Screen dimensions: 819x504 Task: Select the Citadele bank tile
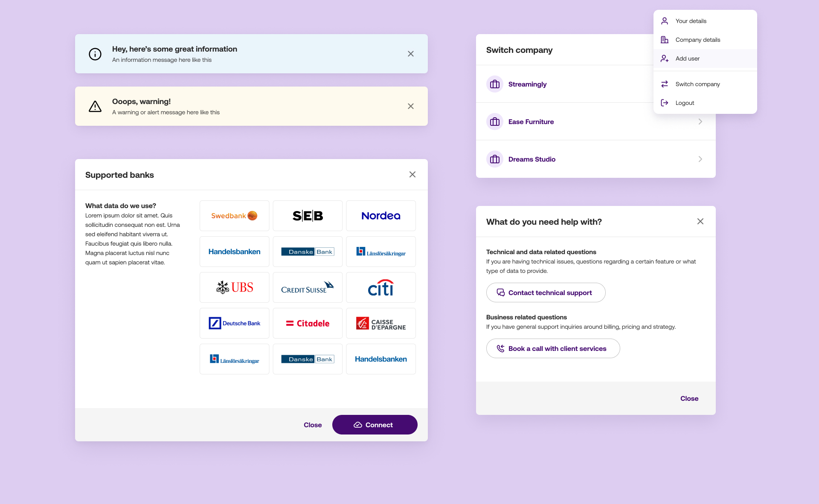pyautogui.click(x=308, y=323)
